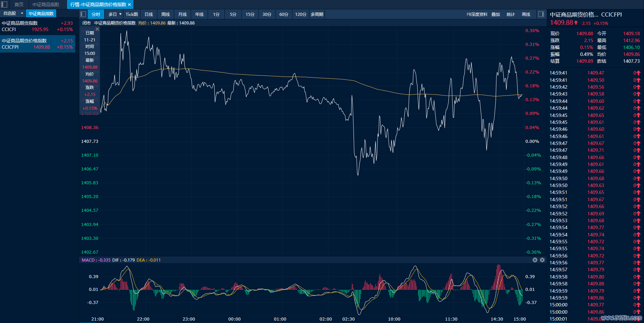The width and height of the screenshot is (644, 323).
Task: Open the 多周期 view
Action: tap(317, 14)
